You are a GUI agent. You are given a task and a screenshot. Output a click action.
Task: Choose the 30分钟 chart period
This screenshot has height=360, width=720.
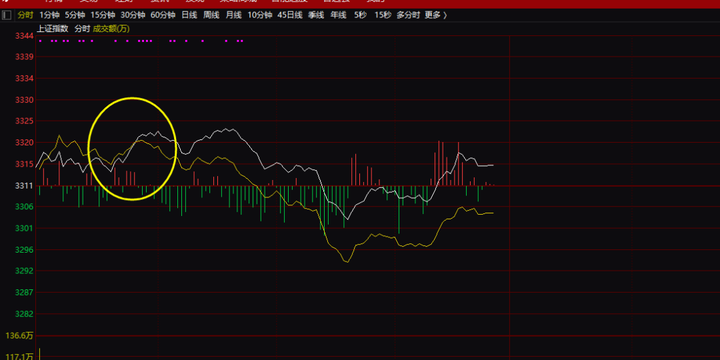[x=132, y=15]
